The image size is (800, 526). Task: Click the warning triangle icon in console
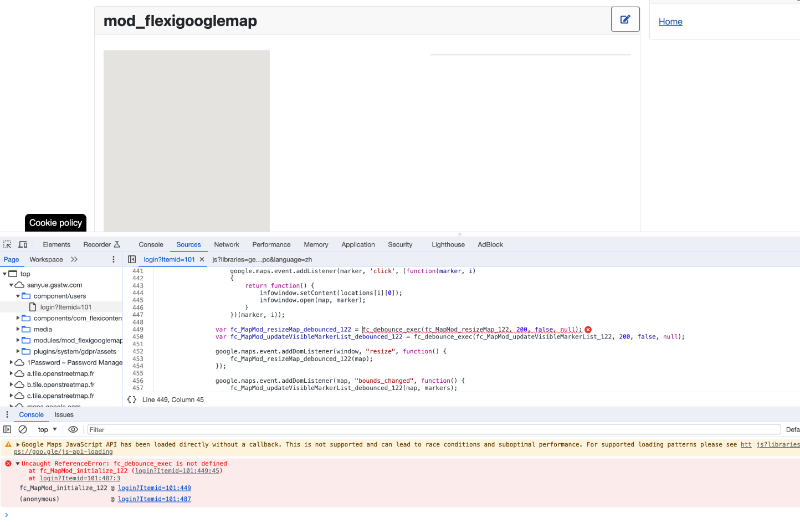[8, 444]
